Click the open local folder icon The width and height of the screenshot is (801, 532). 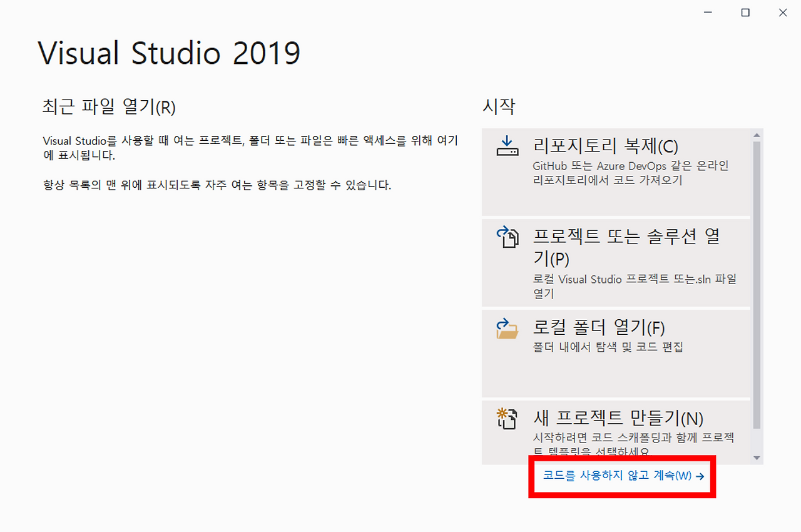click(508, 328)
